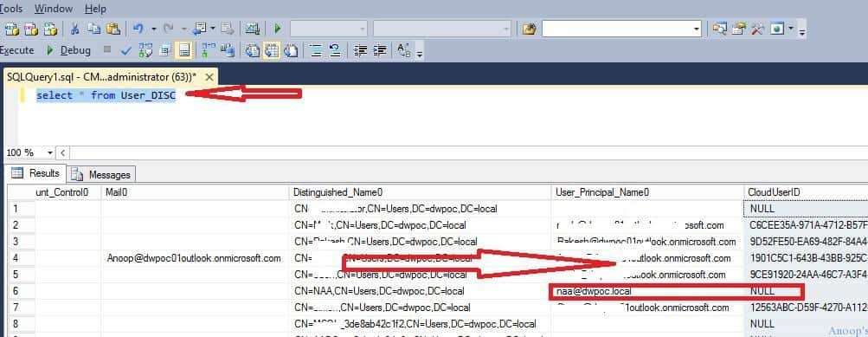Click the Paste clipboard icon
Image resolution: width=868 pixels, height=337 pixels.
113,29
